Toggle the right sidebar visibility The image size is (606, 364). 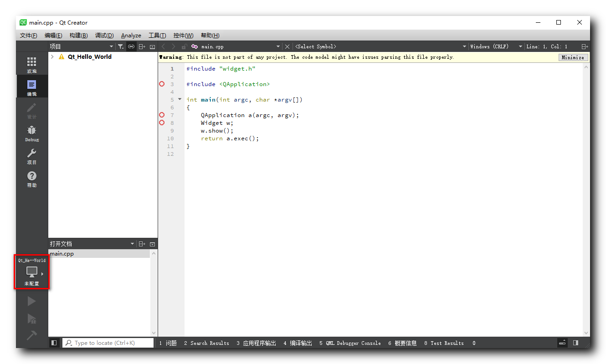point(576,343)
